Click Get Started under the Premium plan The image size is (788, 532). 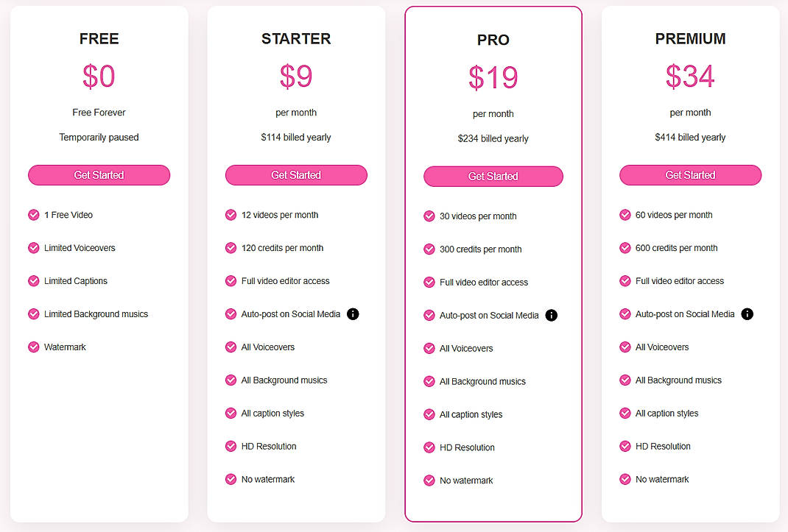[x=690, y=175]
